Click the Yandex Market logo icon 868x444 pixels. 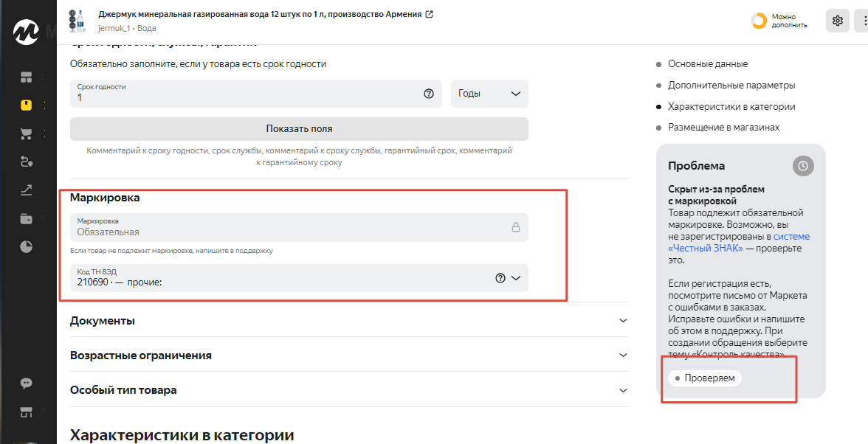tap(26, 32)
